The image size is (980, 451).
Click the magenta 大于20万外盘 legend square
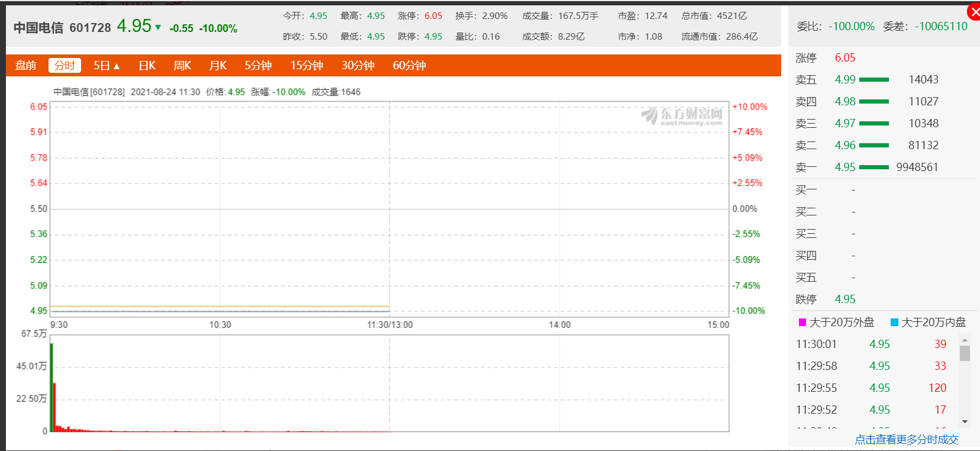coord(802,322)
